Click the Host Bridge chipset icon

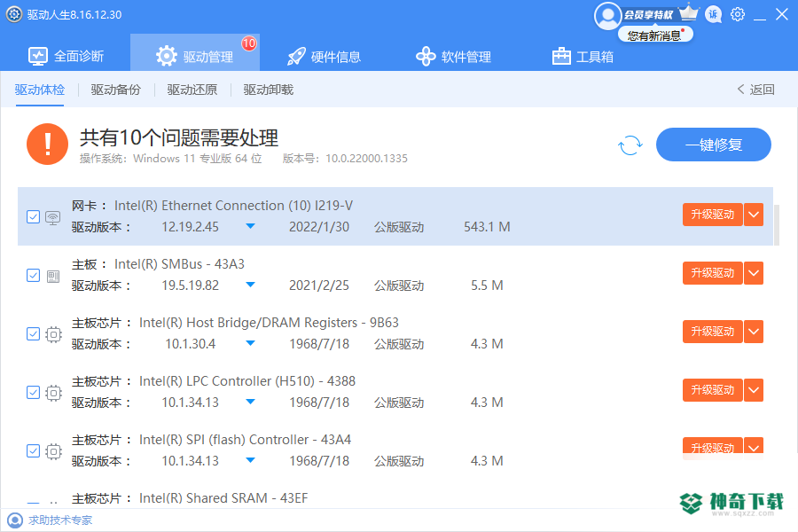[x=53, y=334]
